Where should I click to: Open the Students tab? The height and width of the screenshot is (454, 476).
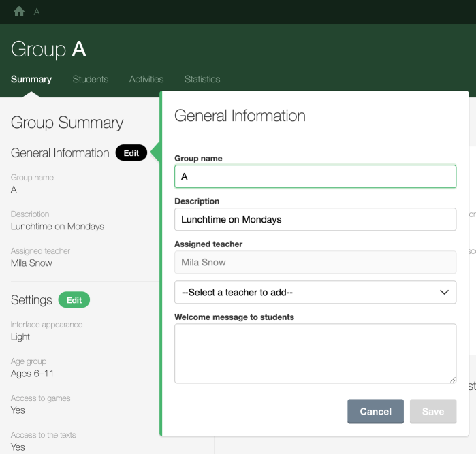91,79
